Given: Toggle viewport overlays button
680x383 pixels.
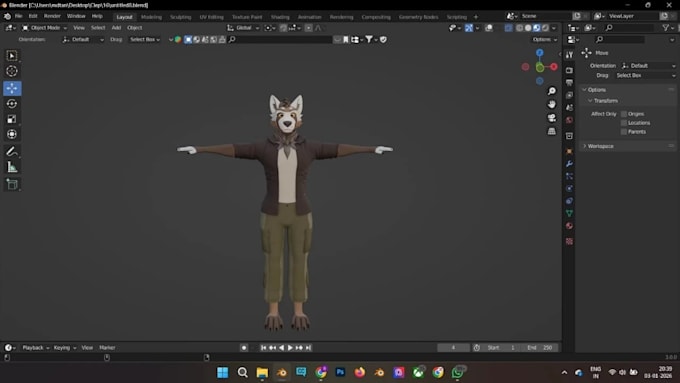Looking at the screenshot, I should tap(488, 28).
